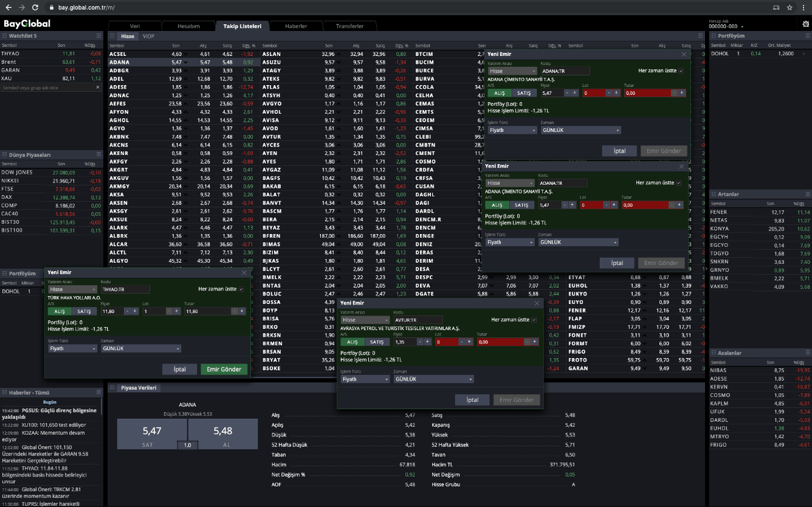Increase Lot with plus in THYAO order
Image resolution: width=812 pixels, height=507 pixels.
tap(177, 311)
